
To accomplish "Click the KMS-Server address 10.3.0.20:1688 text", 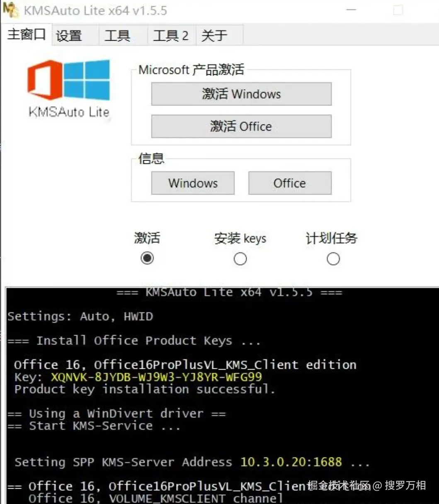I will 291,462.
